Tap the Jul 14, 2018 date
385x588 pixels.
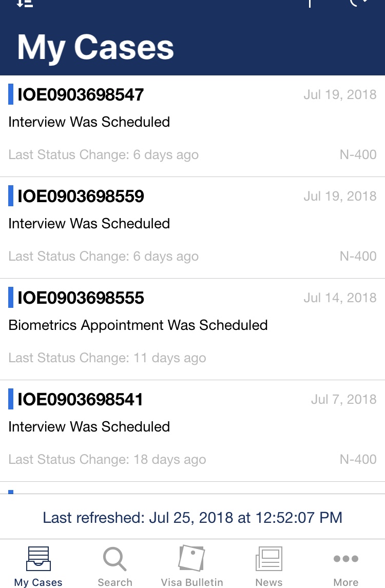point(340,298)
